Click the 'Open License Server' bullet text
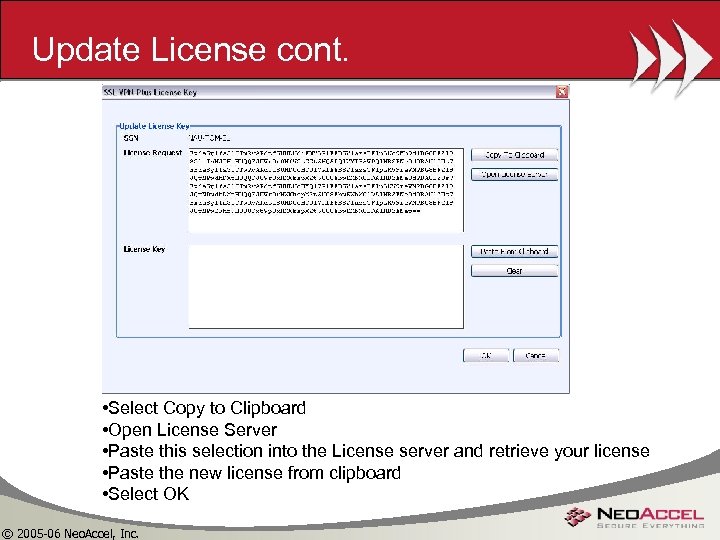Image resolution: width=720 pixels, height=540 pixels. tap(190, 430)
